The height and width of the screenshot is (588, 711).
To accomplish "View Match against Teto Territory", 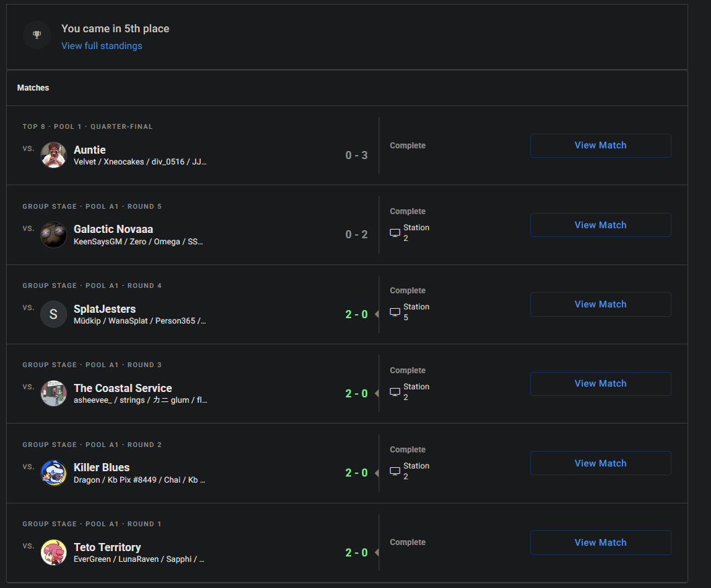I will point(600,542).
